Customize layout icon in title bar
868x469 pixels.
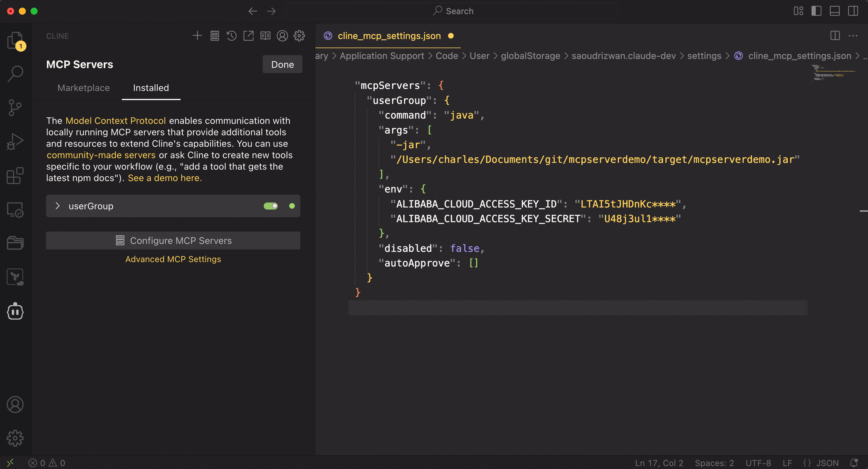pos(798,11)
